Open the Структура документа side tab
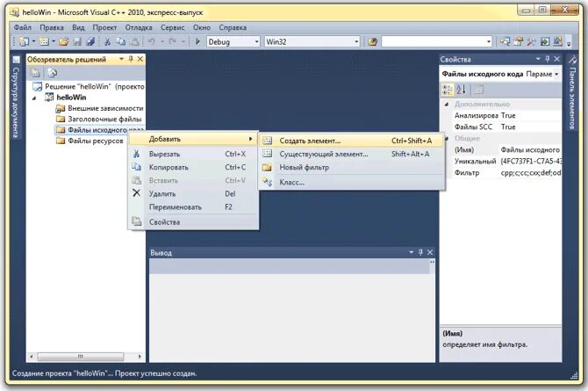588x391 pixels. [16, 98]
